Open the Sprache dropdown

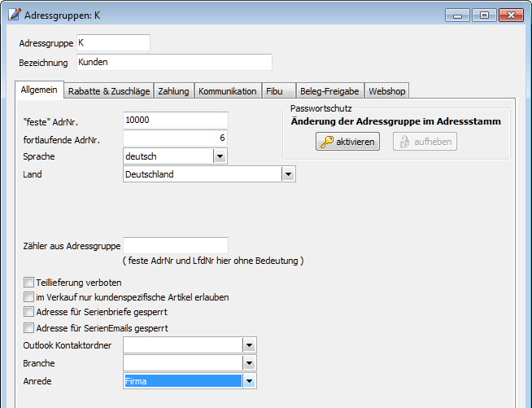(220, 156)
